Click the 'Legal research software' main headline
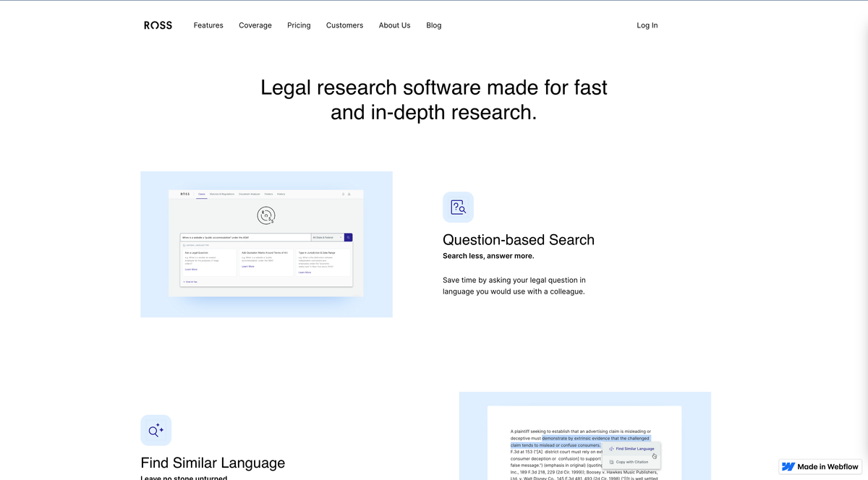Image resolution: width=868 pixels, height=480 pixels. [434, 100]
